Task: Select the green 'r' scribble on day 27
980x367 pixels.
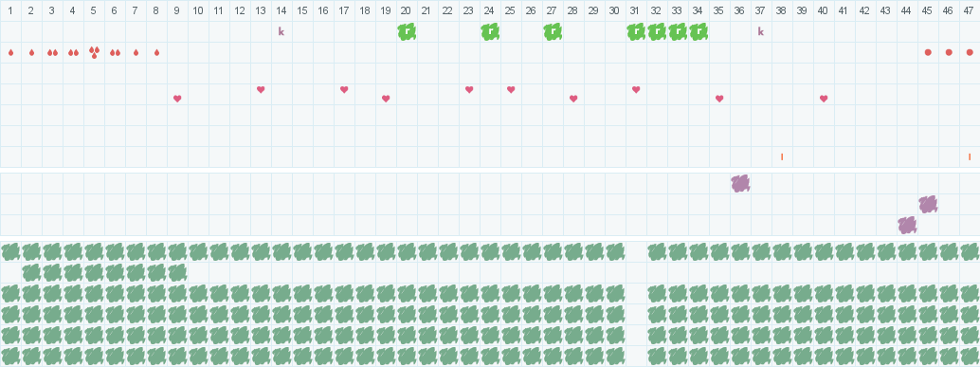Action: (553, 32)
